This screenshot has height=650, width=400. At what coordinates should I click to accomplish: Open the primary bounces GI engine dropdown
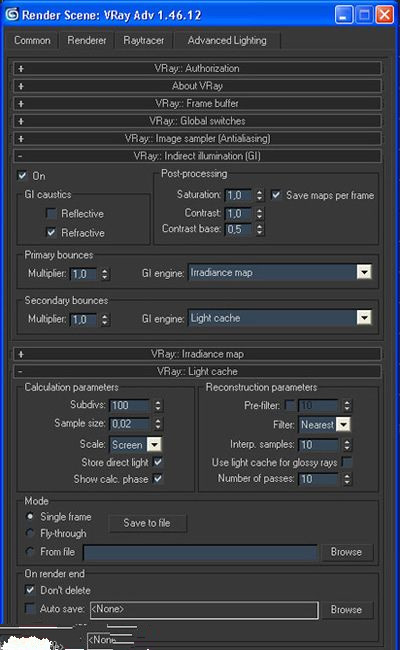(x=364, y=272)
